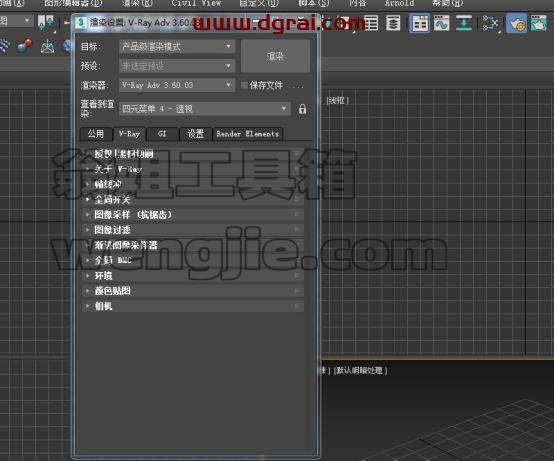Switch to the V-Ray tab
This screenshot has width=554, height=461.
click(129, 134)
